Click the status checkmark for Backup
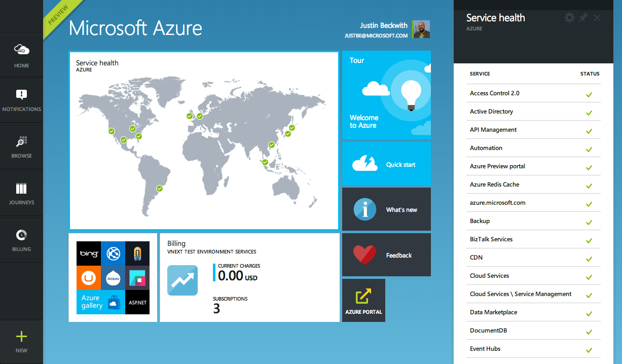This screenshot has height=364, width=622. pyautogui.click(x=589, y=223)
